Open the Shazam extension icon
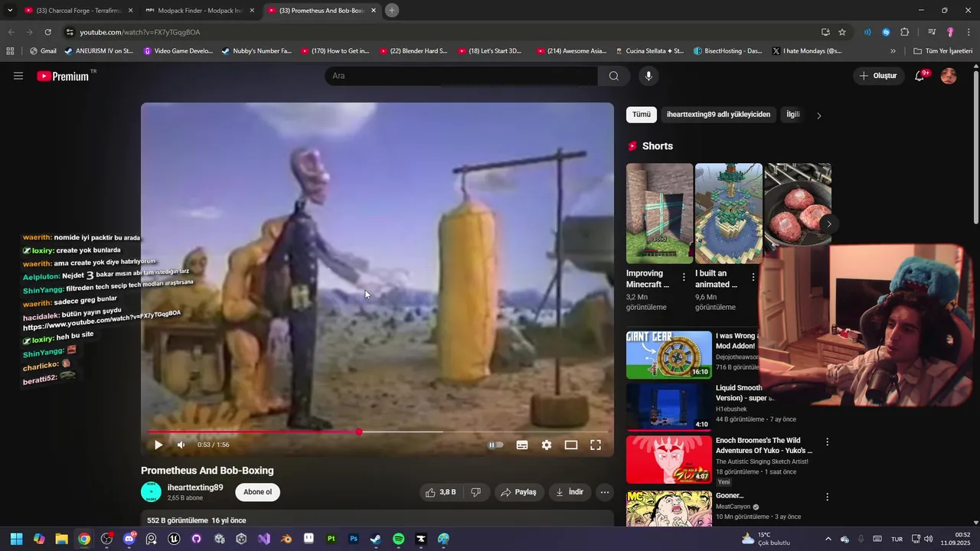This screenshot has height=551, width=980. 886,32
